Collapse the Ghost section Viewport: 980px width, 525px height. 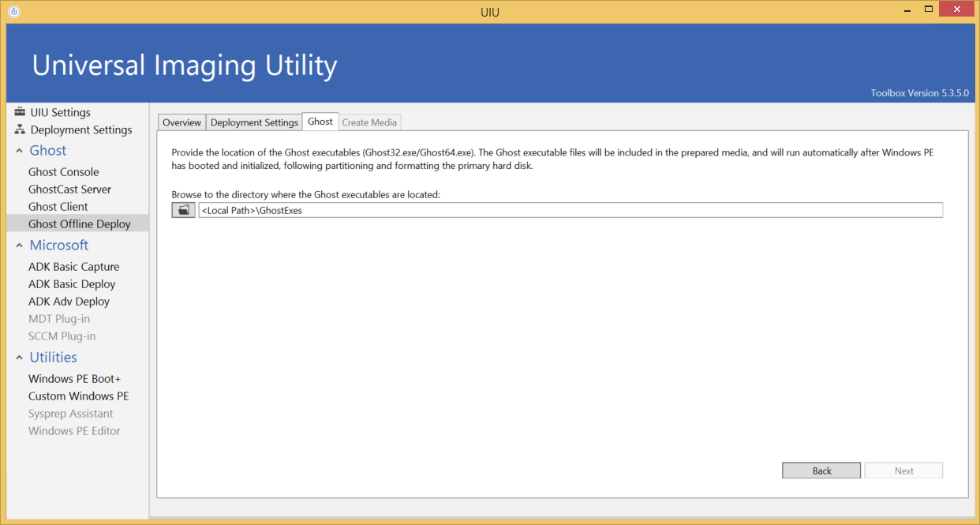click(x=19, y=151)
